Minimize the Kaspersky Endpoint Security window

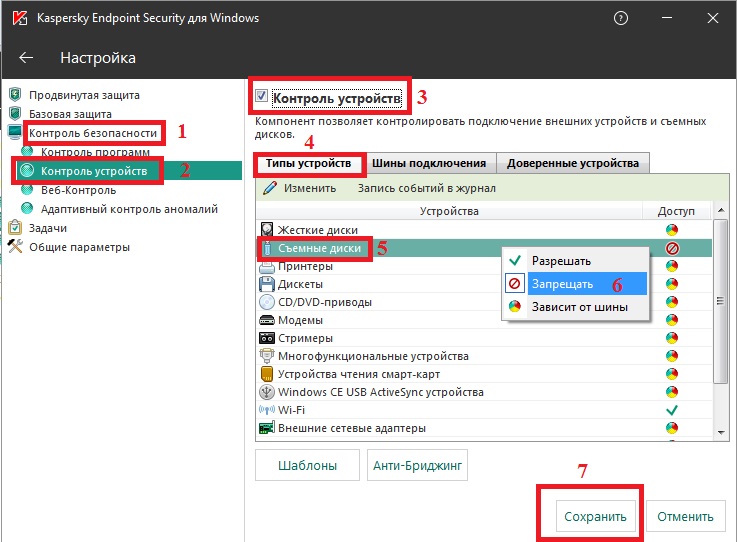click(x=666, y=18)
